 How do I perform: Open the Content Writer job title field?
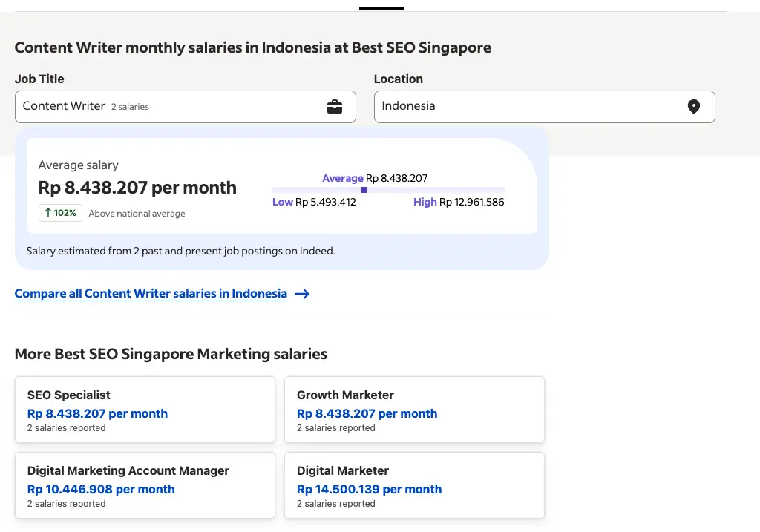pyautogui.click(x=185, y=107)
